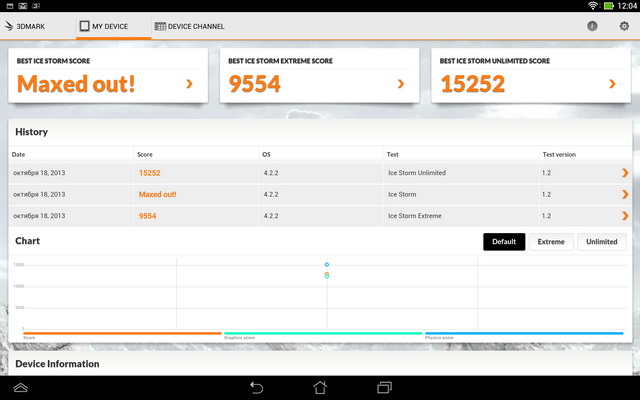Click the green Graphics score legend bar
This screenshot has height=400, width=640.
[323, 333]
